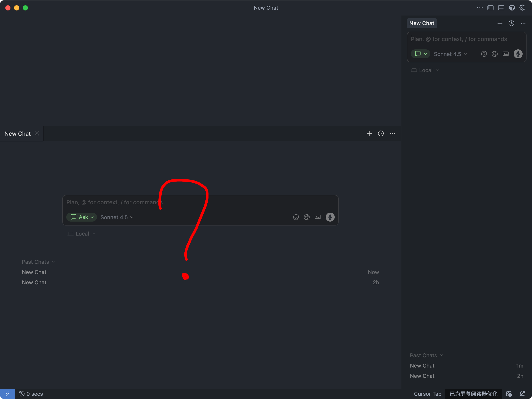Close the New Chat editor tab
Screen dimensions: 532x399
click(x=37, y=133)
